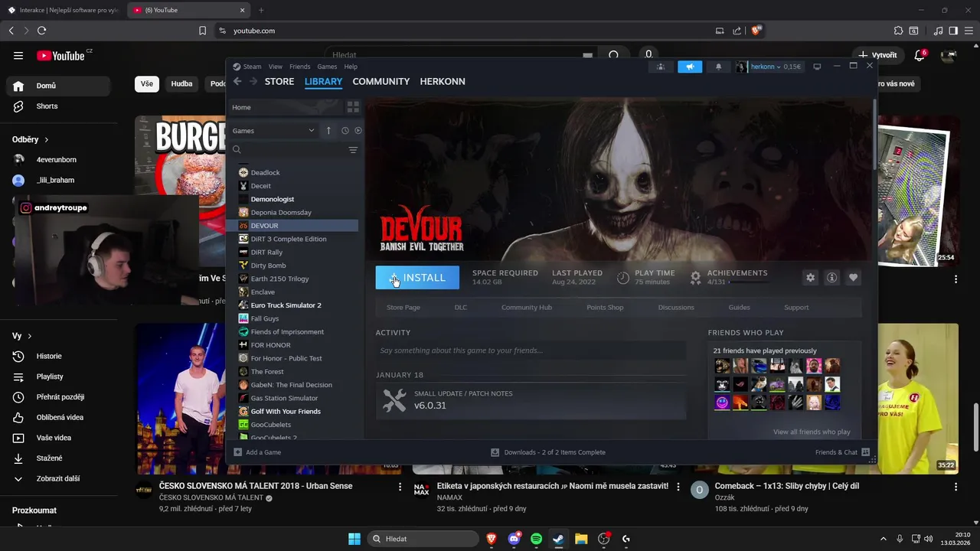Focus the library search field
Screen dimensions: 980x551
pyautogui.click(x=287, y=150)
